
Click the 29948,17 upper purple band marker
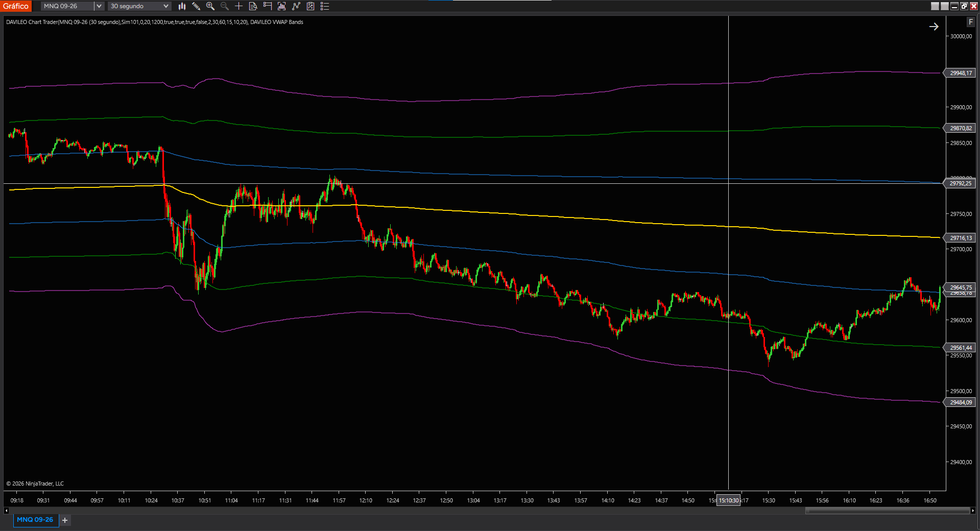(960, 73)
